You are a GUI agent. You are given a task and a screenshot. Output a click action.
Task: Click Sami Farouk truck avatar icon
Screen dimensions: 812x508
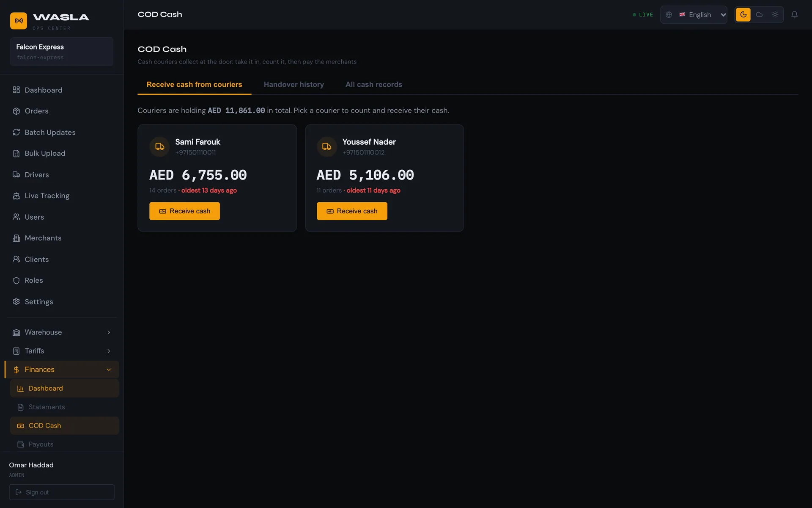point(159,146)
